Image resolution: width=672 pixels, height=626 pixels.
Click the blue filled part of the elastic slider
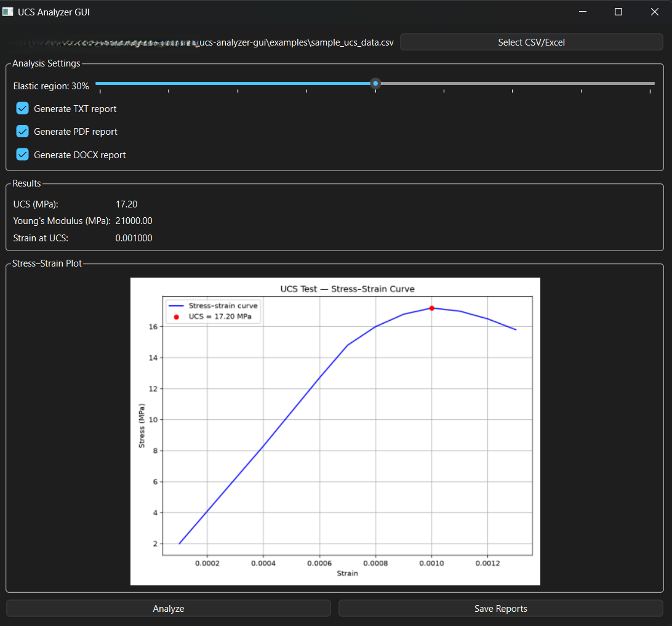tap(234, 83)
